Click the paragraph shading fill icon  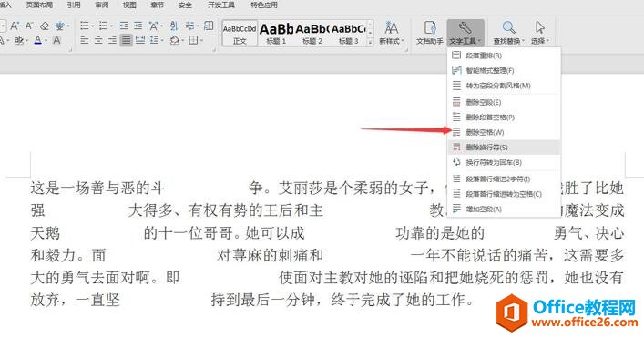175,40
